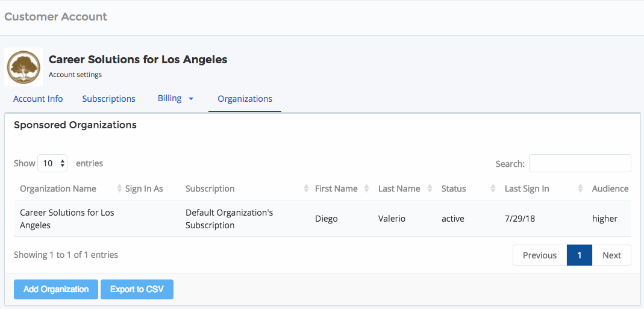Click the Add Organization button

click(x=56, y=289)
